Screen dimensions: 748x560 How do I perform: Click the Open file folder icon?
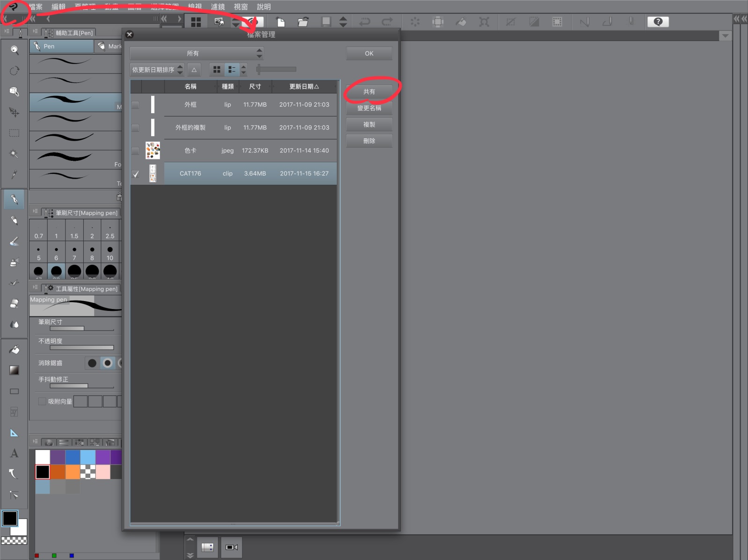(303, 22)
